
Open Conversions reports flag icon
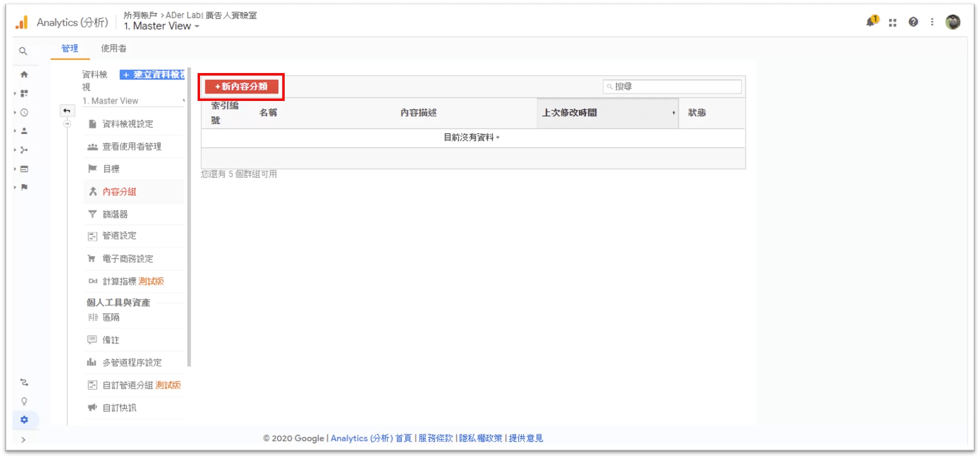[24, 187]
